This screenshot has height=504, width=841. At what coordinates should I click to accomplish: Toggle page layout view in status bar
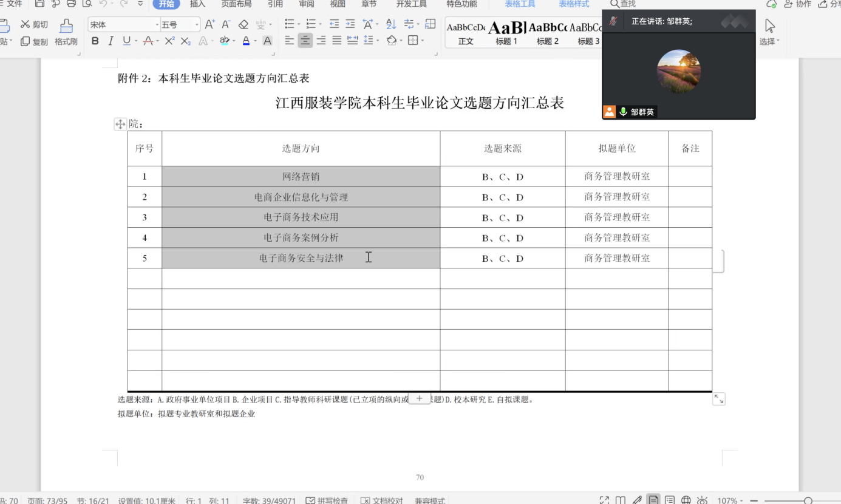tap(653, 500)
